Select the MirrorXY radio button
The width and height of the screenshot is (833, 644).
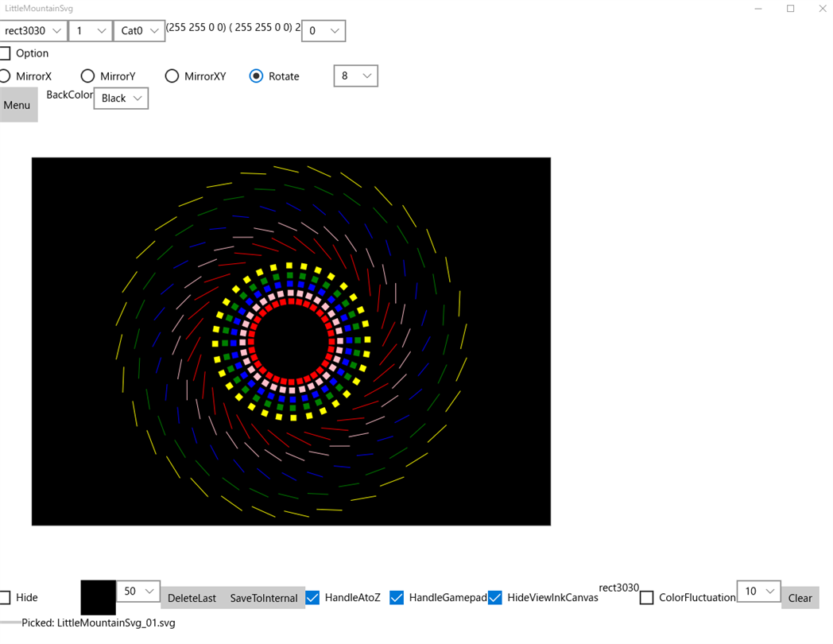coord(172,76)
